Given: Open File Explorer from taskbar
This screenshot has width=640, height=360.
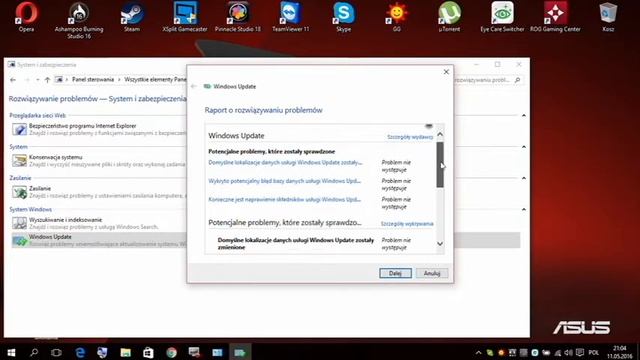Looking at the screenshot, I should pos(125,352).
